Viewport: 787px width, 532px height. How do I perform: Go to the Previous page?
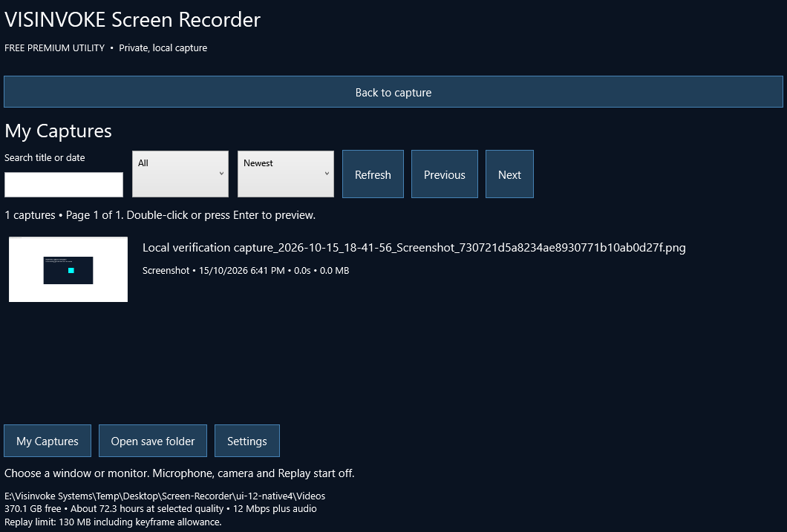(445, 174)
